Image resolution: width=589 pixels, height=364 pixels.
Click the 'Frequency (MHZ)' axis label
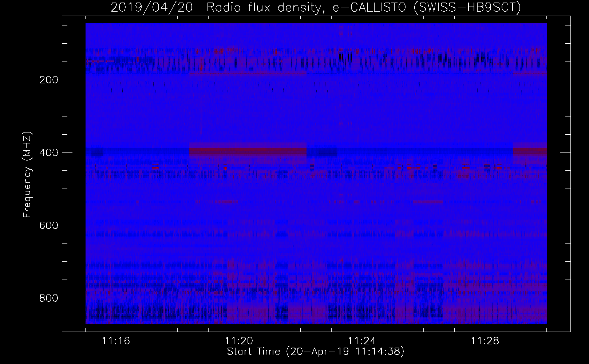[x=27, y=175]
